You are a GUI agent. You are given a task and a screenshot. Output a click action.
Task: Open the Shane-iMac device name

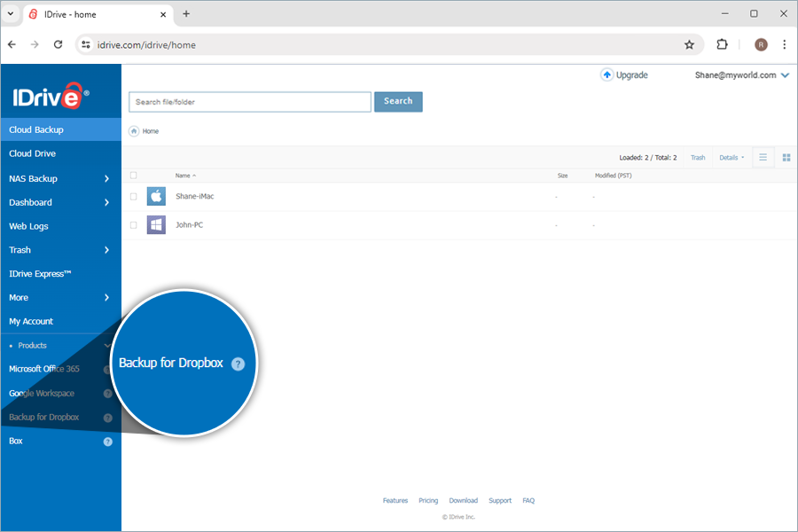(195, 197)
